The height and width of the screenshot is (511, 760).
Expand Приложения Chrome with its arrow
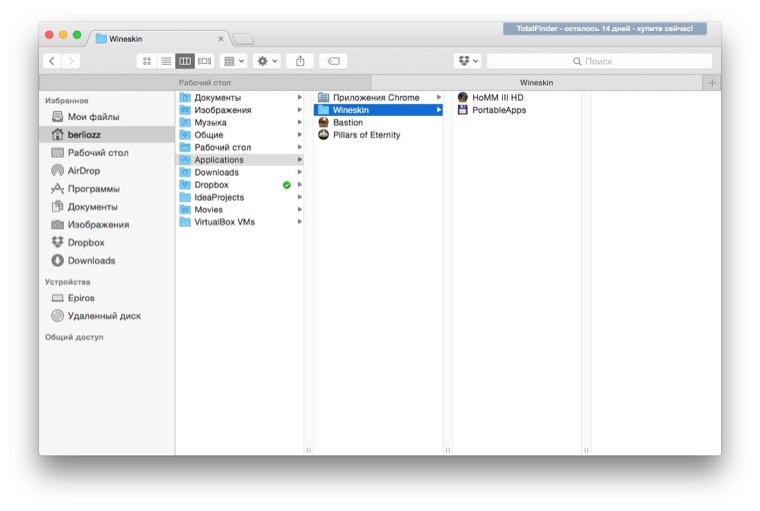click(x=439, y=97)
